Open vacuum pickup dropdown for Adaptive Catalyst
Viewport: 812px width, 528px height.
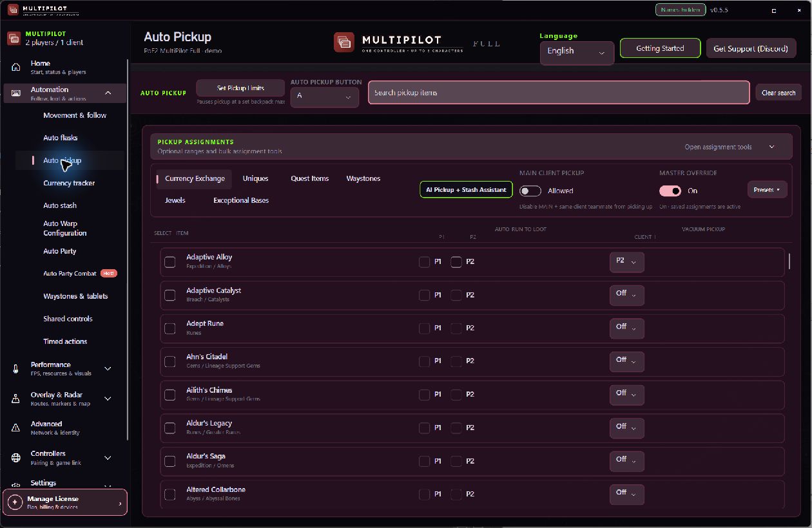point(626,294)
